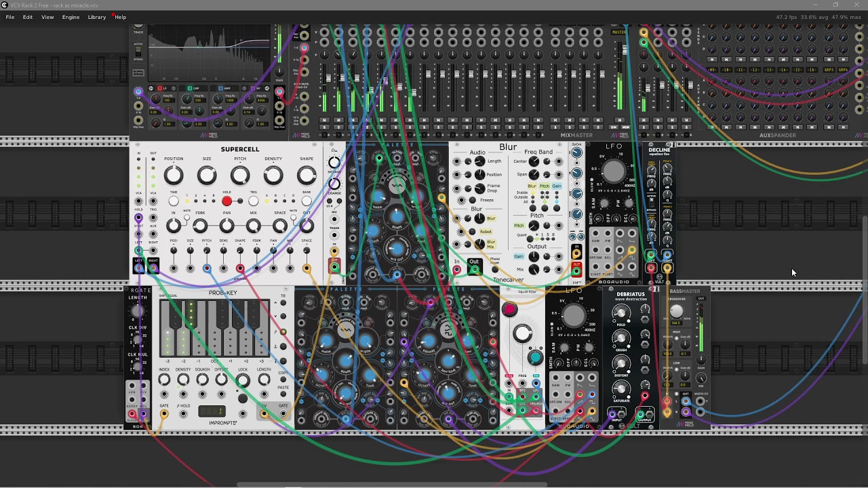The image size is (868, 488).
Task: Click the Supercell SIZE knob
Action: pos(207,176)
